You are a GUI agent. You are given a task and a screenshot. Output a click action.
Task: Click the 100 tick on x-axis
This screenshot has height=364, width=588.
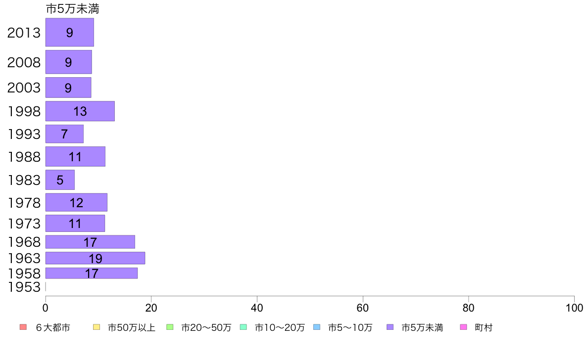click(574, 308)
